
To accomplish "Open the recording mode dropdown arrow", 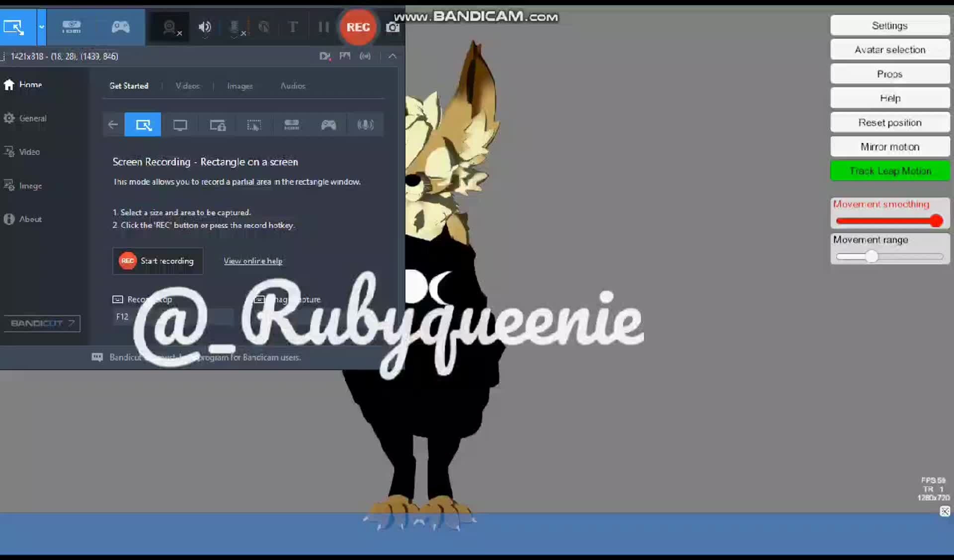I will click(x=42, y=27).
